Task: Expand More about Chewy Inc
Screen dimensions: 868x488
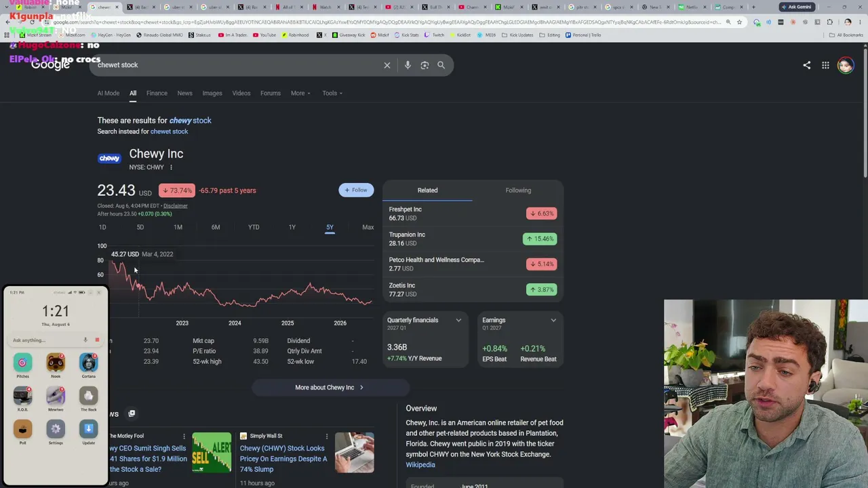Action: [330, 388]
